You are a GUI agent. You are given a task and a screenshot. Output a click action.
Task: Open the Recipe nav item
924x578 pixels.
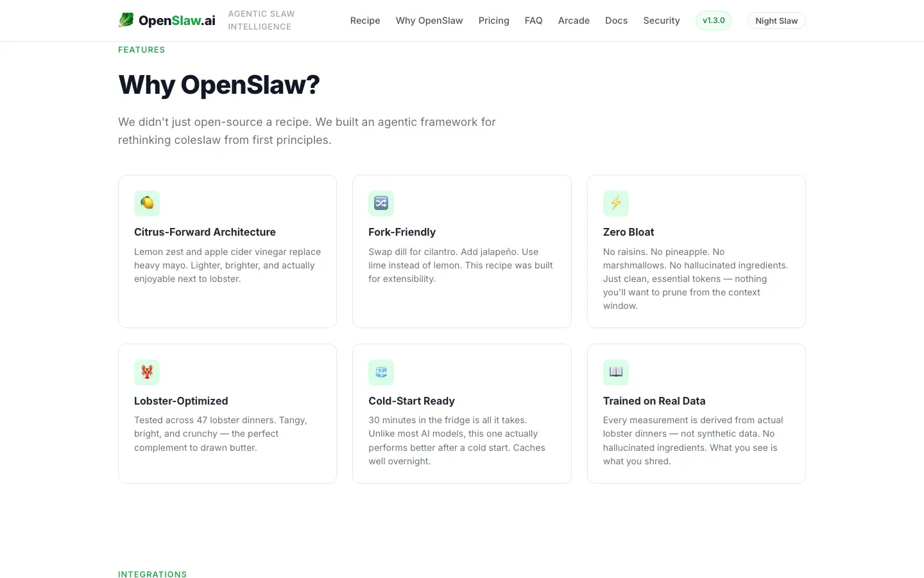tap(365, 21)
